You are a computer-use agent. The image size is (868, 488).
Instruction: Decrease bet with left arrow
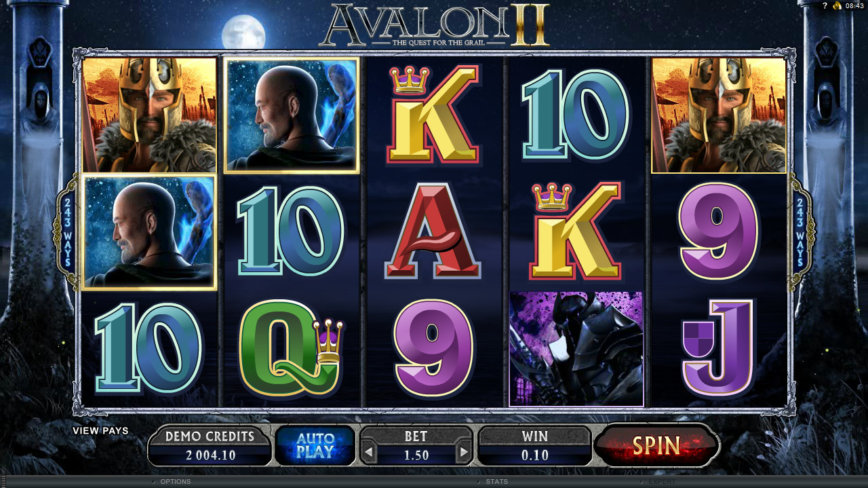368,451
